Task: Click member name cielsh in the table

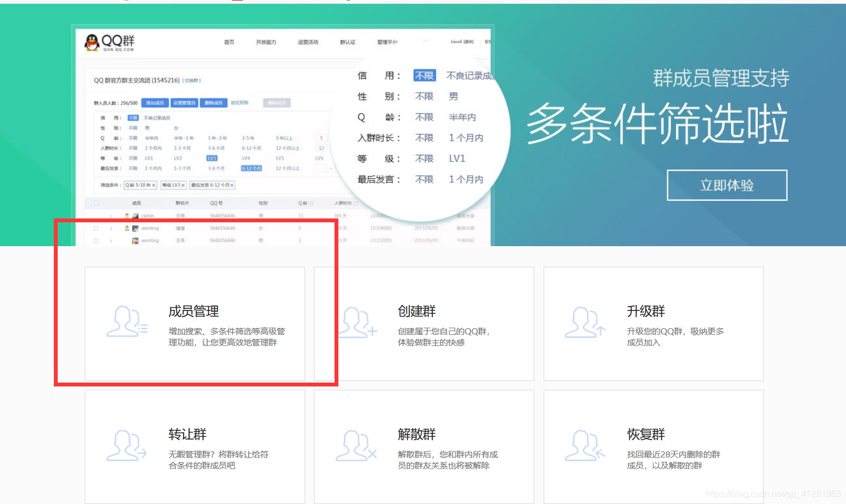Action: (148, 216)
